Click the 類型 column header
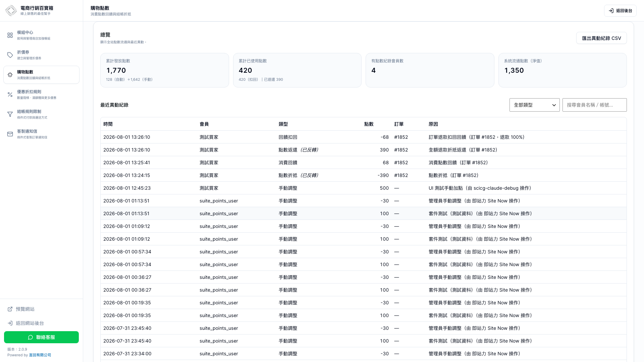This screenshot has width=644, height=362. [x=283, y=124]
